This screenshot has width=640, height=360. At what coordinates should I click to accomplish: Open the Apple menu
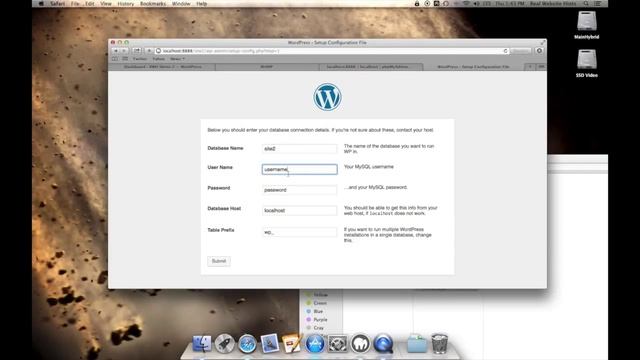point(41,4)
